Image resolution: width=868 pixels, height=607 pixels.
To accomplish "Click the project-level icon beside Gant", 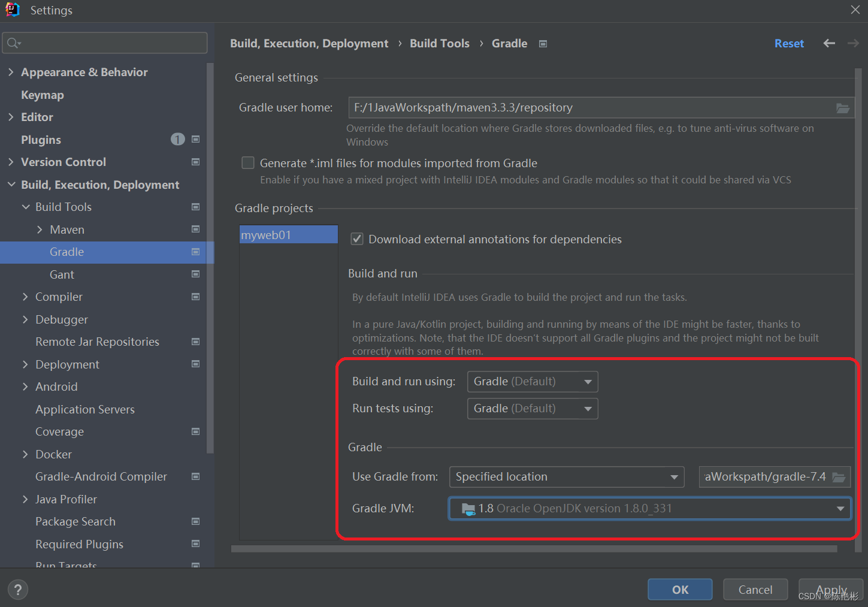I will click(195, 274).
